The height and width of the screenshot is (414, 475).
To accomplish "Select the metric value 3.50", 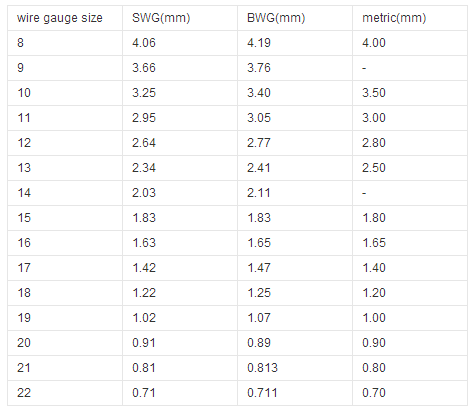I will click(374, 93).
